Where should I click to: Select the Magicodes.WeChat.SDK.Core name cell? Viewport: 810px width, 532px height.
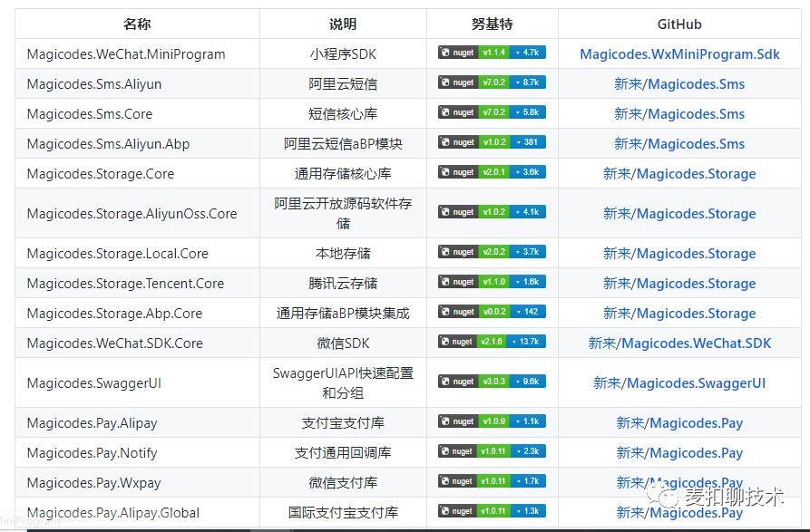pyautogui.click(x=137, y=343)
